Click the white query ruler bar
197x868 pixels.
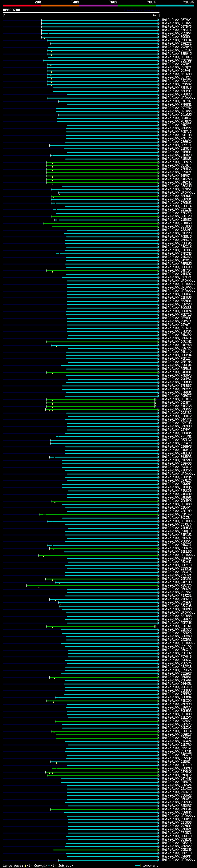81,13
